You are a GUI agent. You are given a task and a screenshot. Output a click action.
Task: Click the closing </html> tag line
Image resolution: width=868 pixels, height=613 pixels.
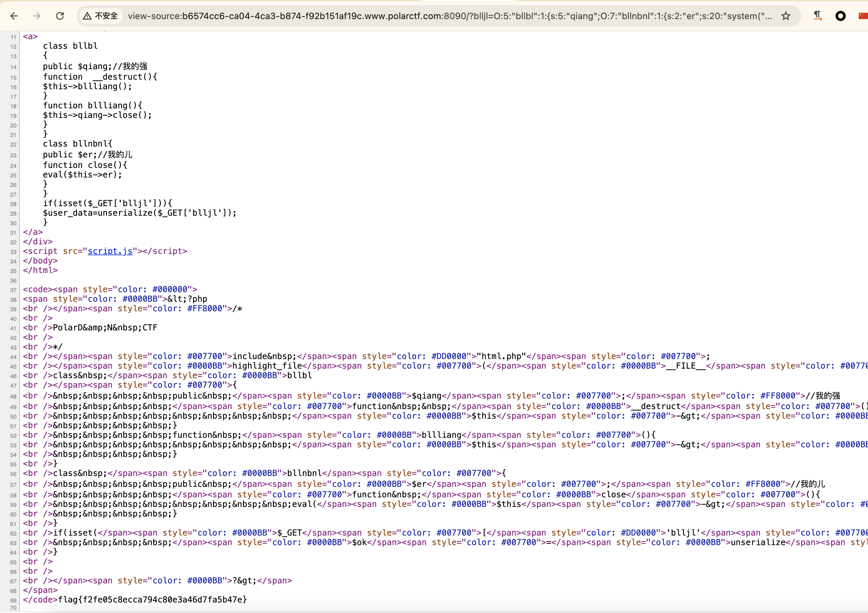click(x=40, y=270)
